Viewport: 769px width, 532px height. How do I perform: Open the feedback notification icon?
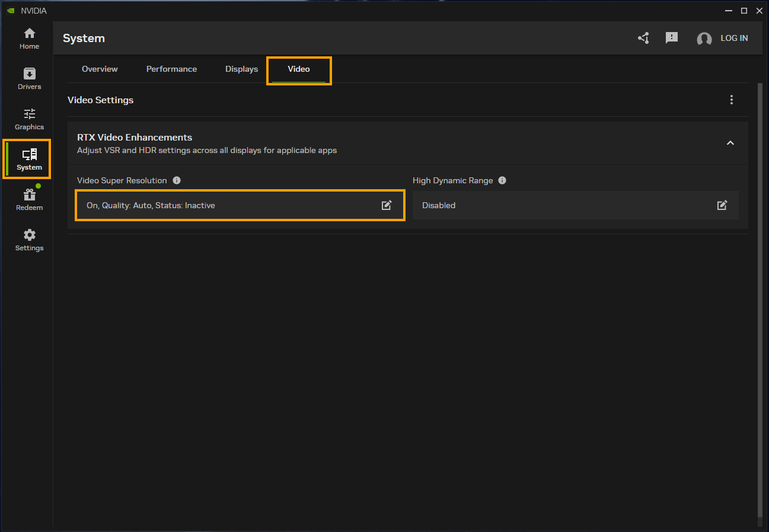(x=671, y=38)
